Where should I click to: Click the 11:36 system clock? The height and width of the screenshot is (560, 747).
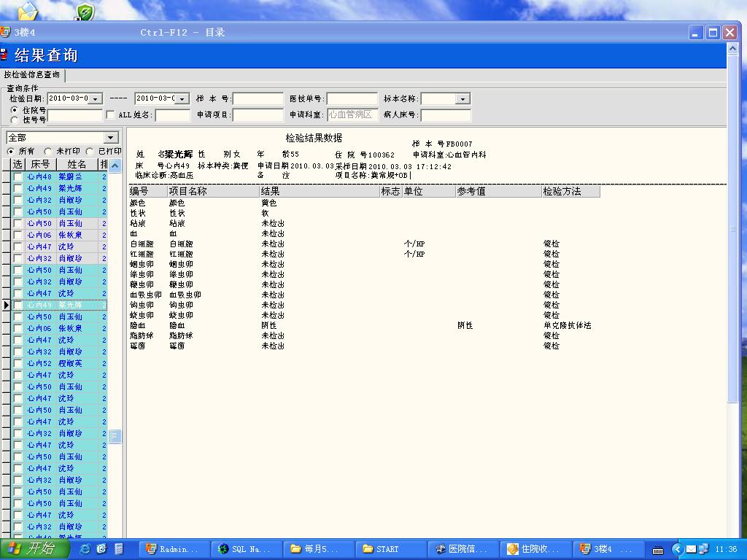pyautogui.click(x=726, y=550)
